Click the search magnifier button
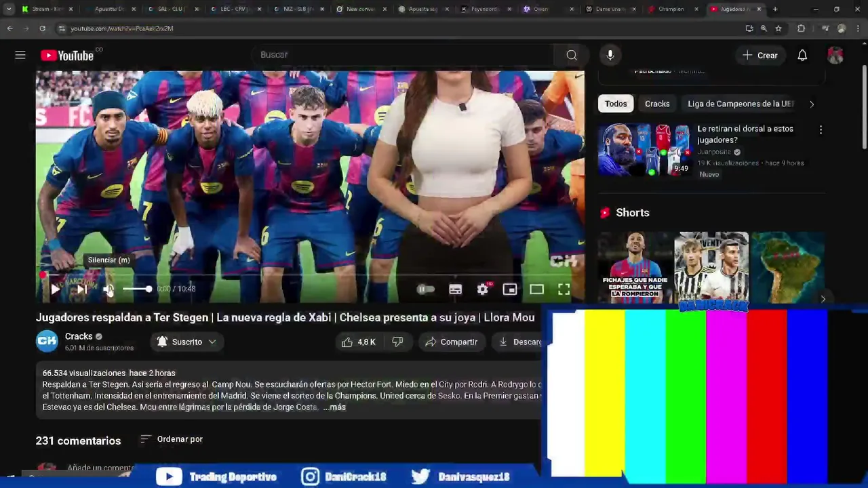Screen dimensions: 868x488 (x=572, y=56)
